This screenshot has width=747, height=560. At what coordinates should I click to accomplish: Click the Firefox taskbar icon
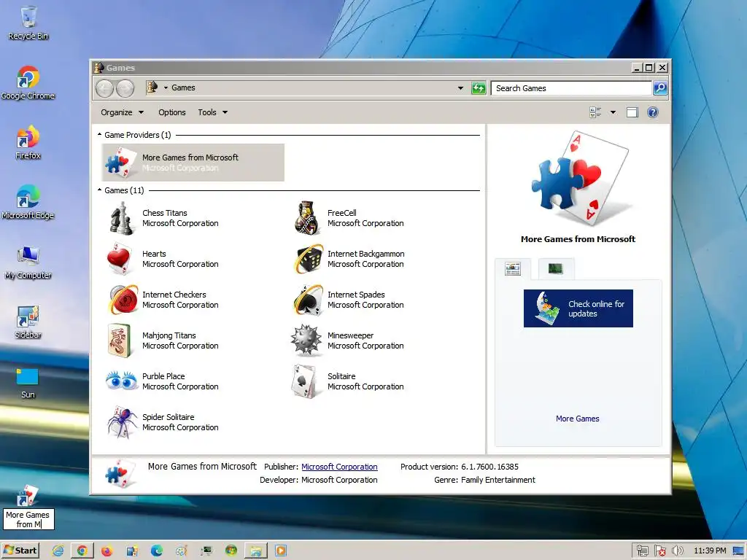click(x=107, y=551)
